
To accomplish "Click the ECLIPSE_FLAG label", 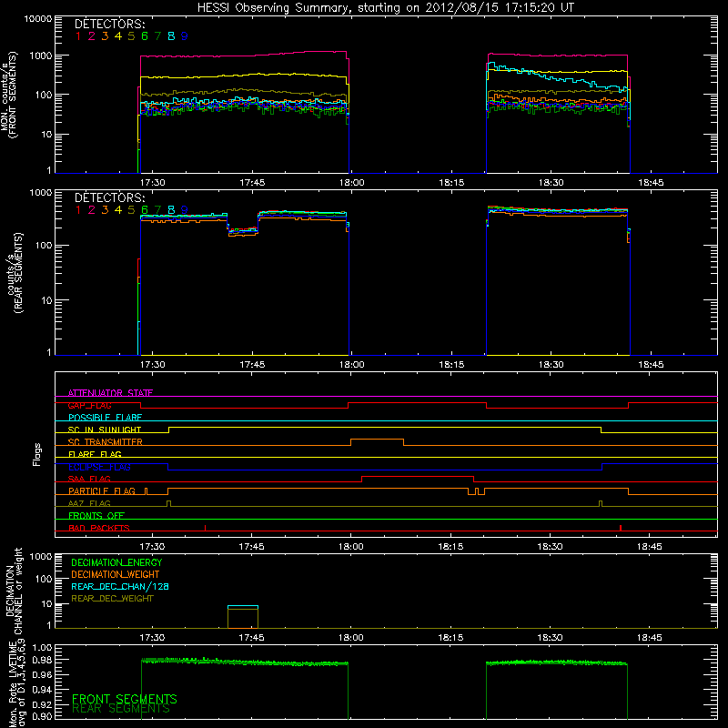I will click(x=99, y=467).
